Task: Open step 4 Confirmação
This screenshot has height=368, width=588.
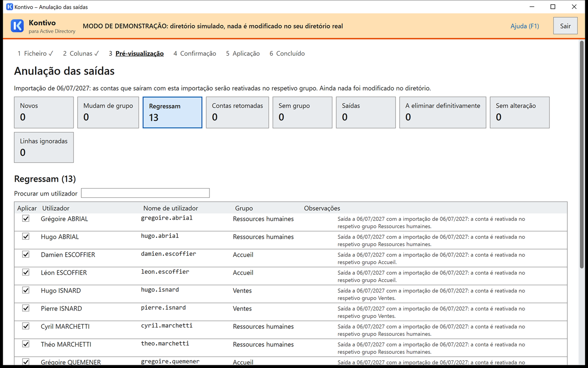Action: point(195,53)
